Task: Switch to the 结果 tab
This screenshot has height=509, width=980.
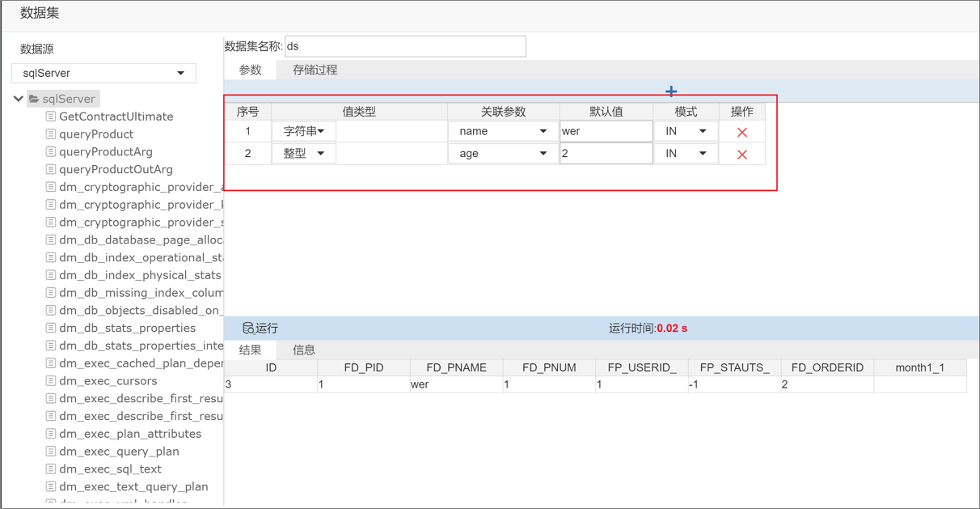Action: 250,350
